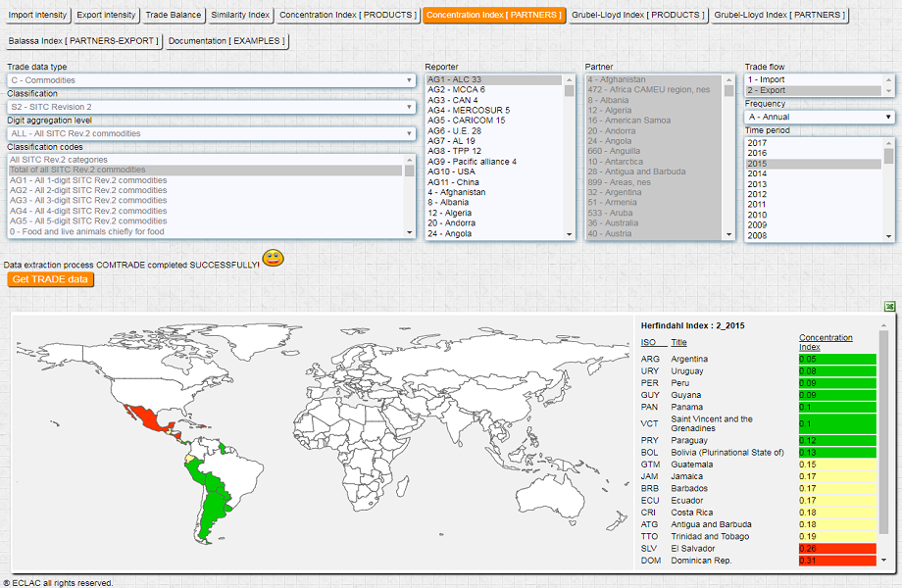Go to Grubel-Lloyd Index [ PRODUCTS ] tab
The width and height of the screenshot is (902, 588).
coord(638,16)
